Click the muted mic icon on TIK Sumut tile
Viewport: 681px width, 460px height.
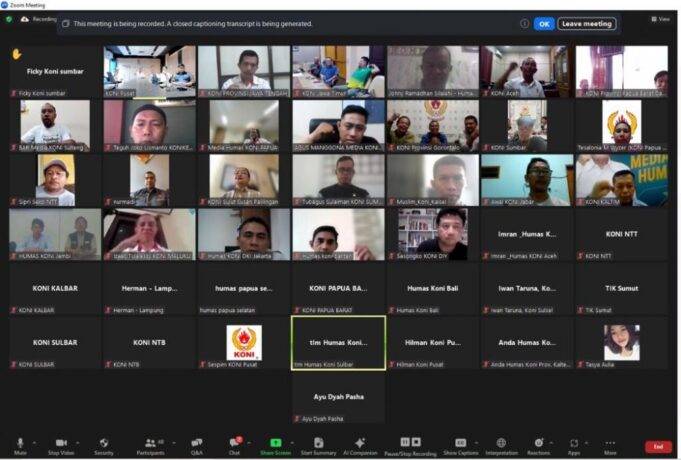(580, 310)
